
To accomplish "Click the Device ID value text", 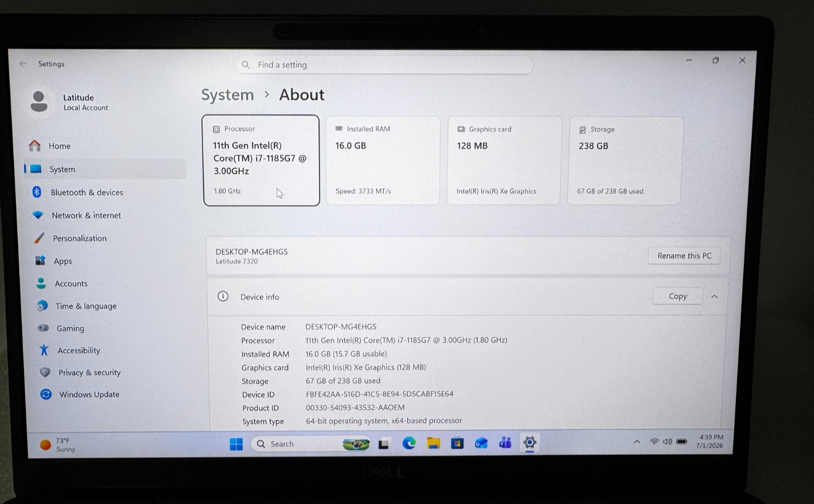I will (380, 394).
